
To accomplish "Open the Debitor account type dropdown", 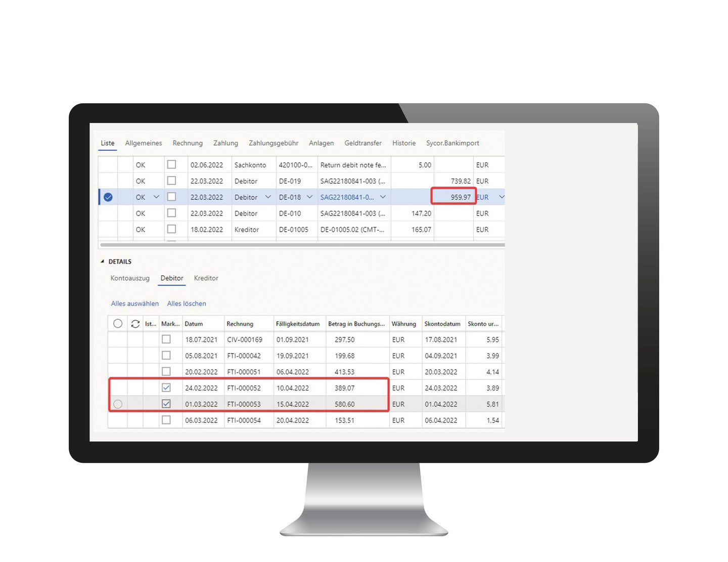I will (268, 197).
